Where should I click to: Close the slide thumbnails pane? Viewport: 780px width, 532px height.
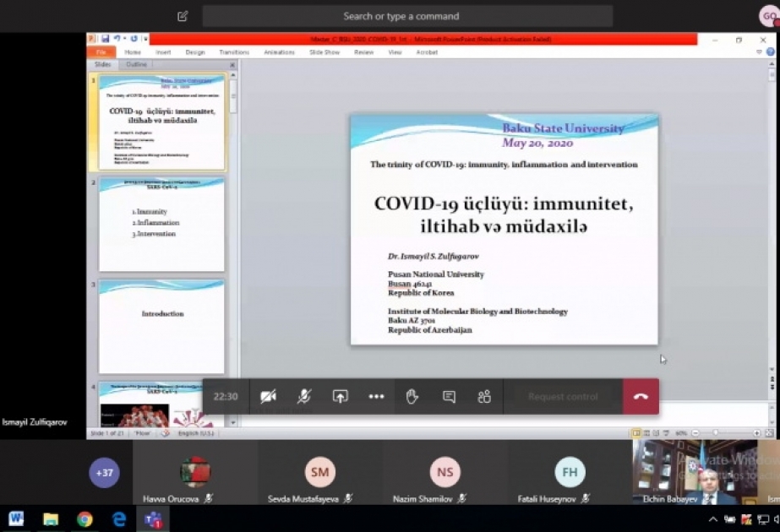click(x=232, y=65)
